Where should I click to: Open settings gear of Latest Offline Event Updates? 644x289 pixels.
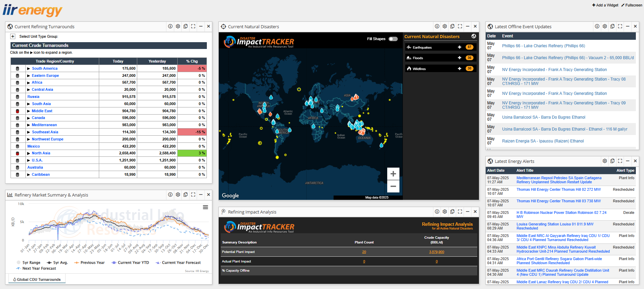pyautogui.click(x=605, y=26)
